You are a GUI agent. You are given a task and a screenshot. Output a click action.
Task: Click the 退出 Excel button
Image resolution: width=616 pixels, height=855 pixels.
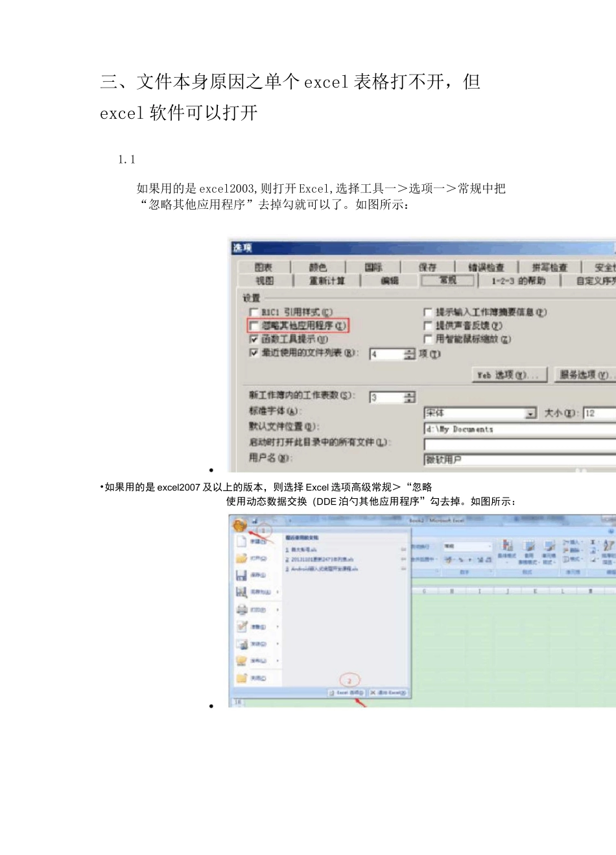coord(388,693)
